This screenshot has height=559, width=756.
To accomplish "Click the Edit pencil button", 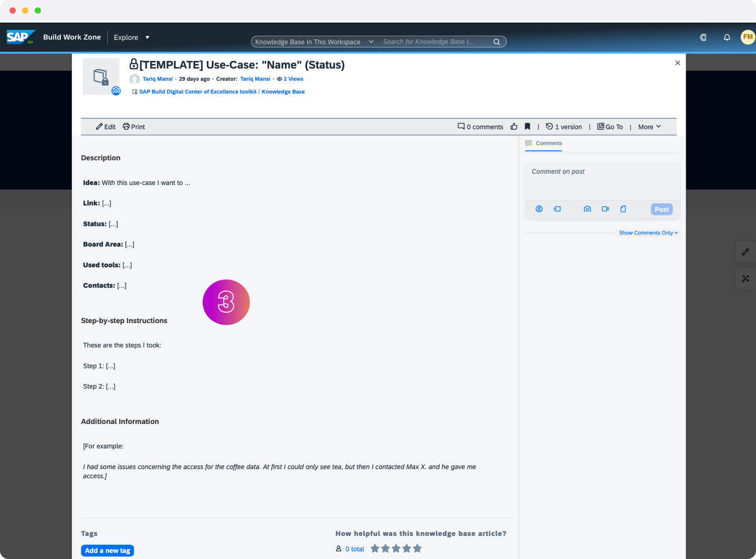I will pos(106,127).
